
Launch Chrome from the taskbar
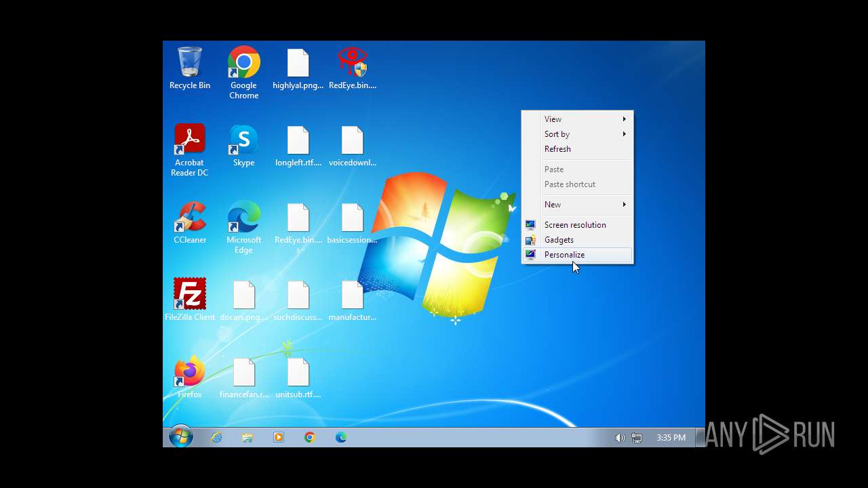click(x=310, y=437)
